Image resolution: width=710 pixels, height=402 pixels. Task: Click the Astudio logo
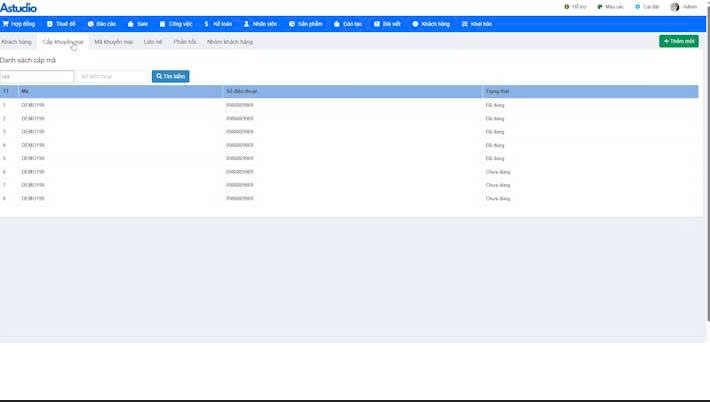[x=19, y=8]
